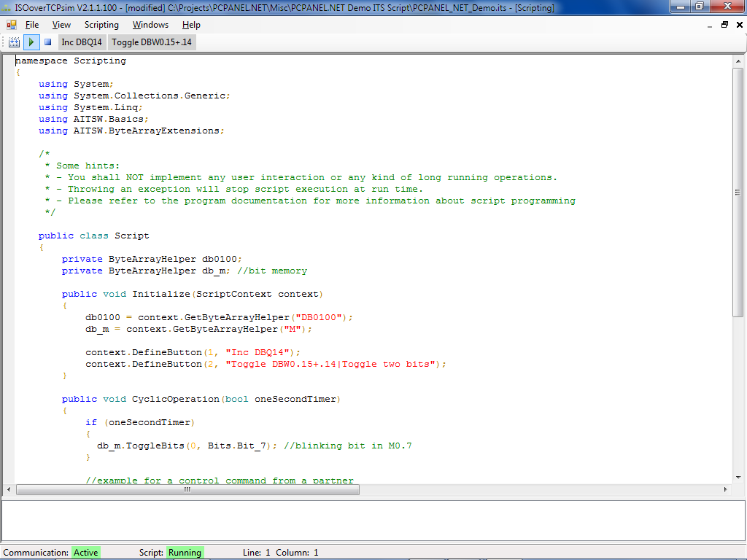Click the ISOoverTCPsim title bar icon

7,7
